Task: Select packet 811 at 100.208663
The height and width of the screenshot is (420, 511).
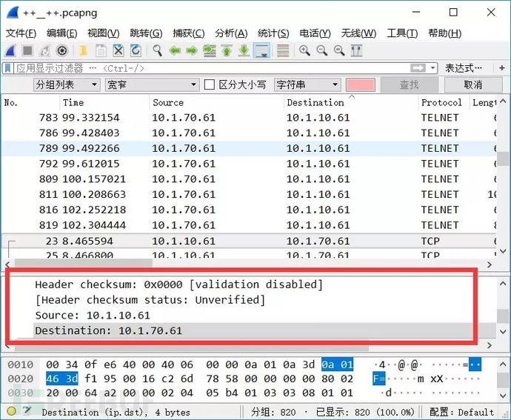Action: click(x=249, y=194)
